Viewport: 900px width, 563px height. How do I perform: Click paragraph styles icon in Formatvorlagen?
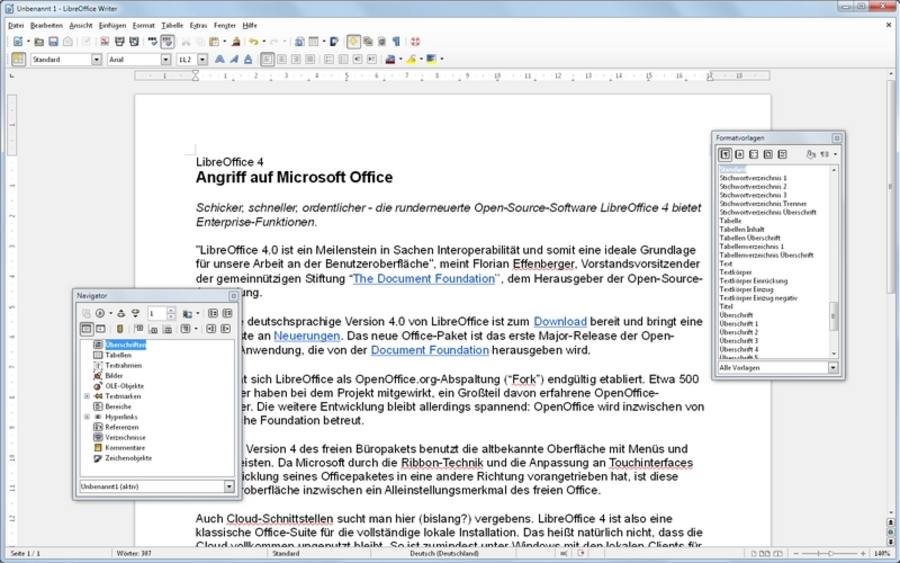pyautogui.click(x=726, y=154)
